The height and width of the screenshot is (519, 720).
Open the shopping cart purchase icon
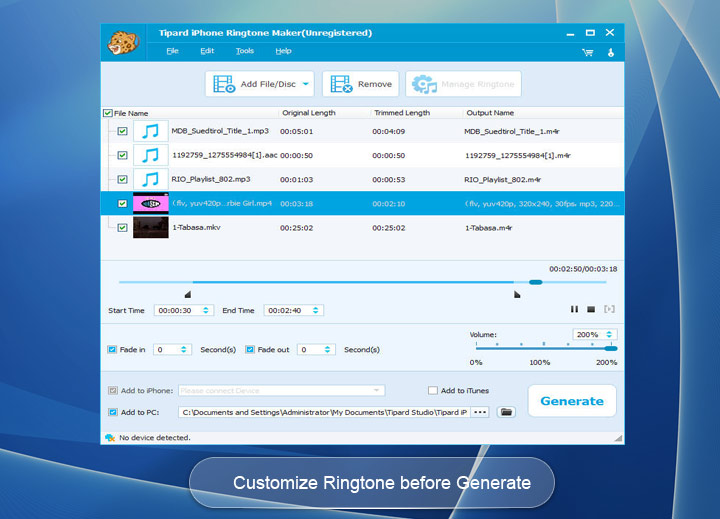point(588,52)
